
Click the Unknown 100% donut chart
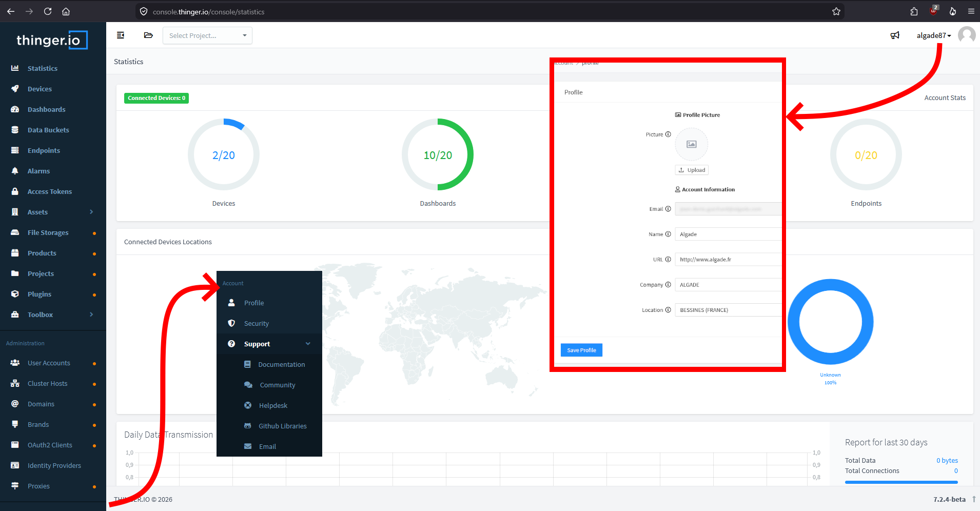click(x=831, y=322)
